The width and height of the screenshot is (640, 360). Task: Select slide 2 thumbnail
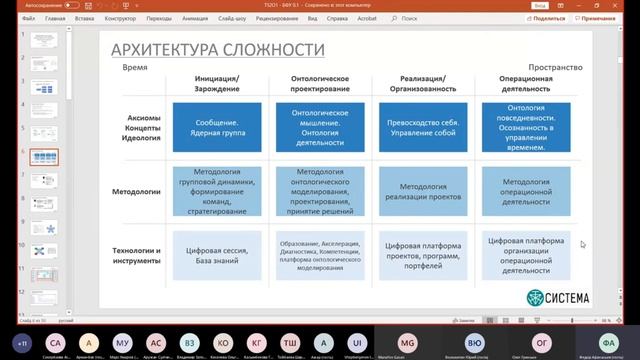click(x=44, y=64)
